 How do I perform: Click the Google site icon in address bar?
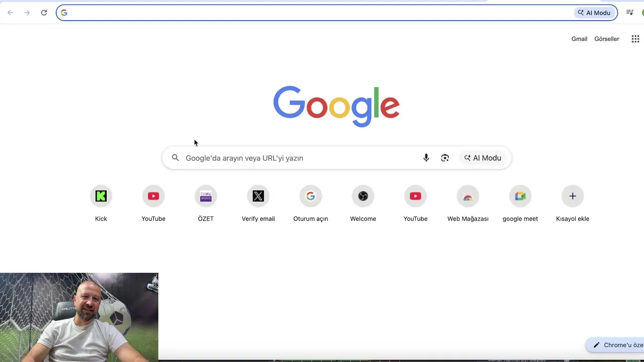64,13
